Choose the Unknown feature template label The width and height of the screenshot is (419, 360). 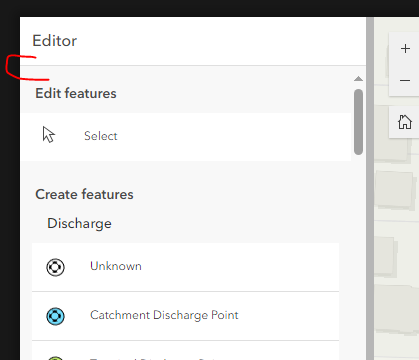click(x=116, y=266)
